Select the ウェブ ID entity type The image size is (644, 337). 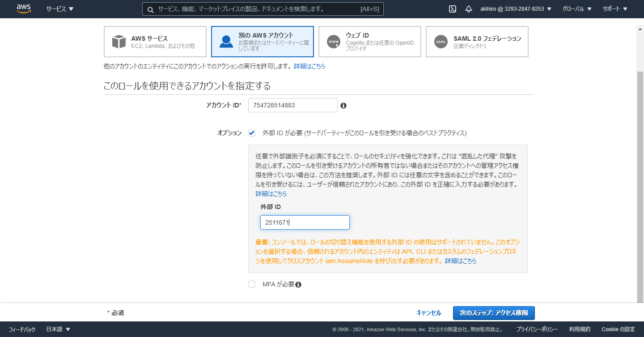click(370, 42)
